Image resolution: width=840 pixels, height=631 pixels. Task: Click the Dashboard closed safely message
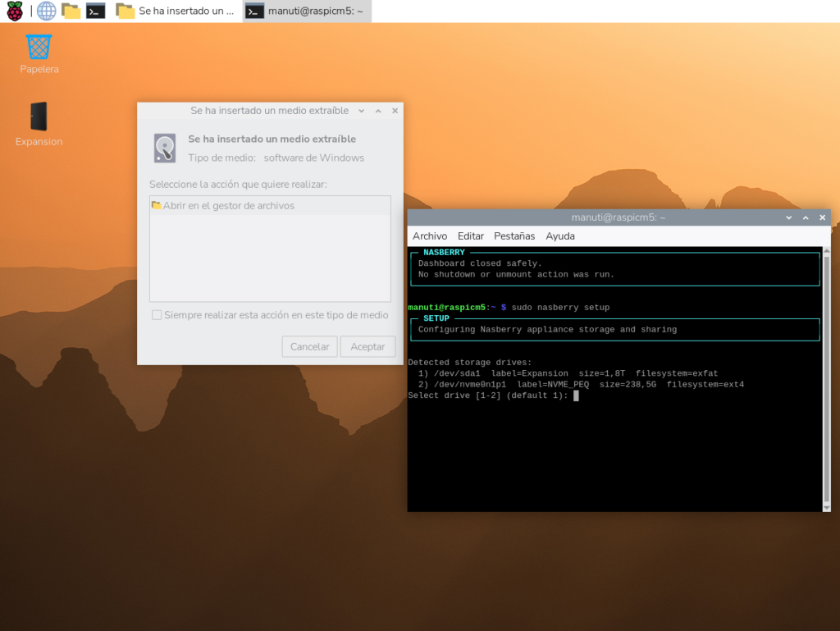(480, 263)
